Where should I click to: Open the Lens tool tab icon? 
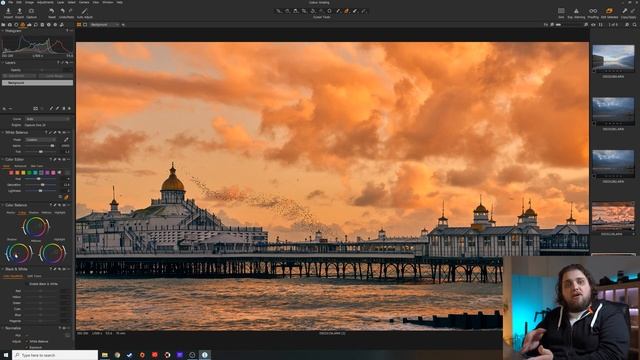pos(16,24)
